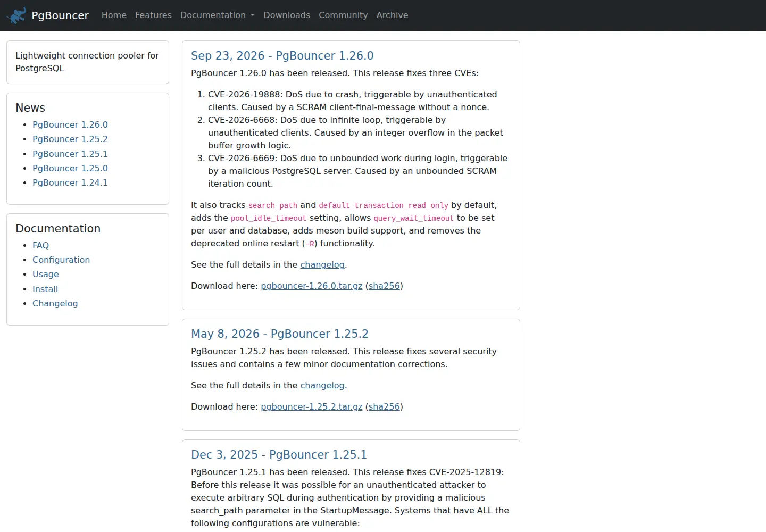
Task: Open PgBouncer 1.25.1 in News list
Action: [70, 154]
